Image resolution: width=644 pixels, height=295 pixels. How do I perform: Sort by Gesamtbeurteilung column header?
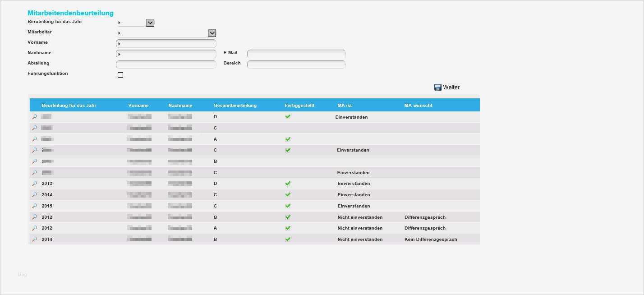point(235,106)
